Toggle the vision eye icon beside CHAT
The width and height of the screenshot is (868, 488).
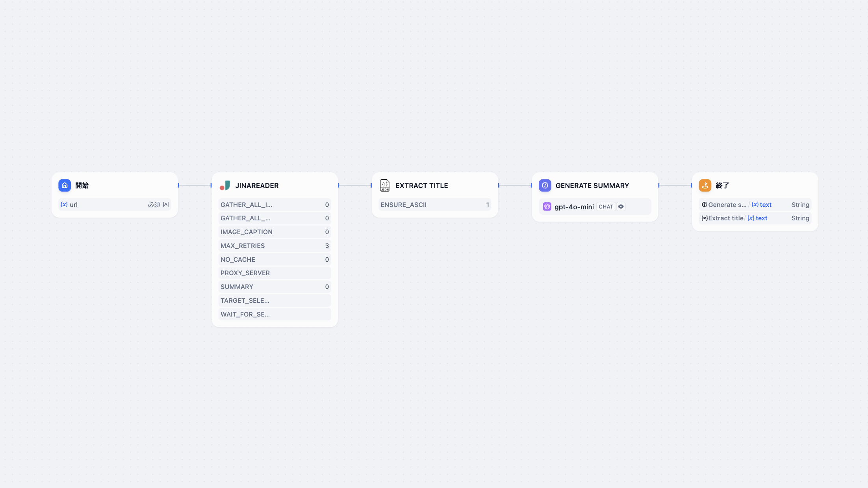621,207
